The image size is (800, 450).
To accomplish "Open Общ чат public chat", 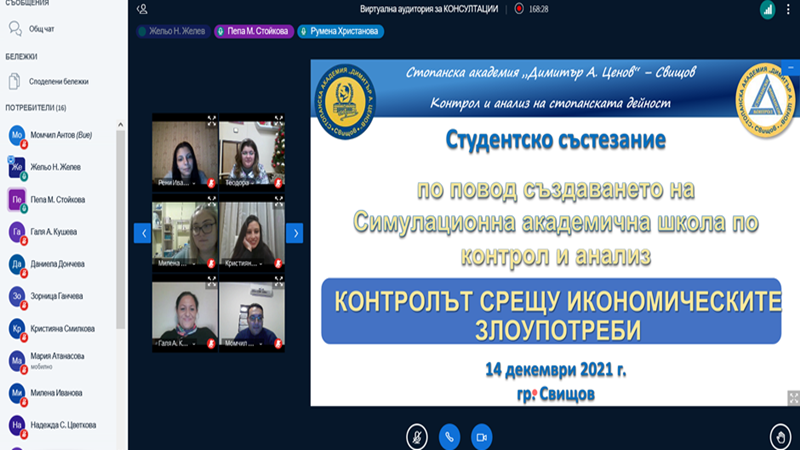I will (41, 29).
